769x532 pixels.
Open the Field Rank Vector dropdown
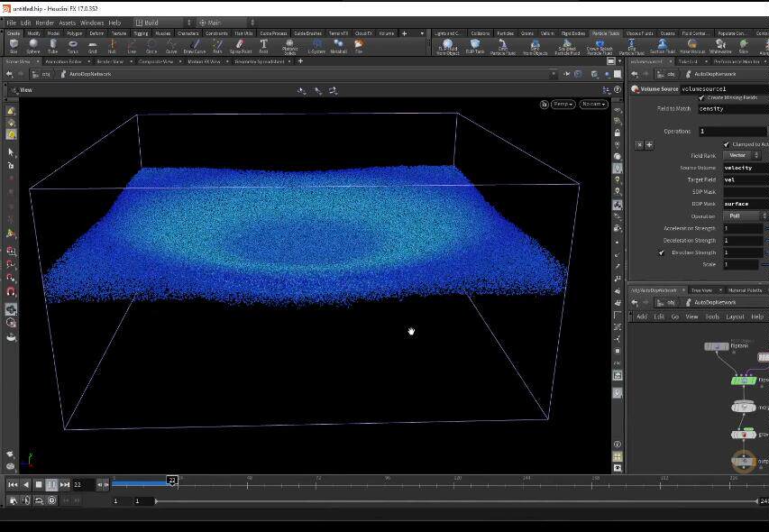(x=742, y=155)
